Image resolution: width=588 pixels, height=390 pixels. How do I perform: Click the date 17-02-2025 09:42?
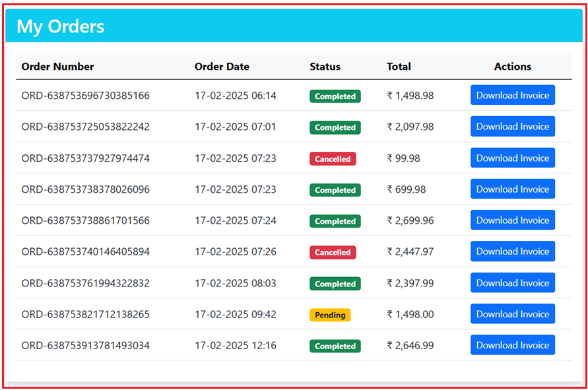click(236, 314)
